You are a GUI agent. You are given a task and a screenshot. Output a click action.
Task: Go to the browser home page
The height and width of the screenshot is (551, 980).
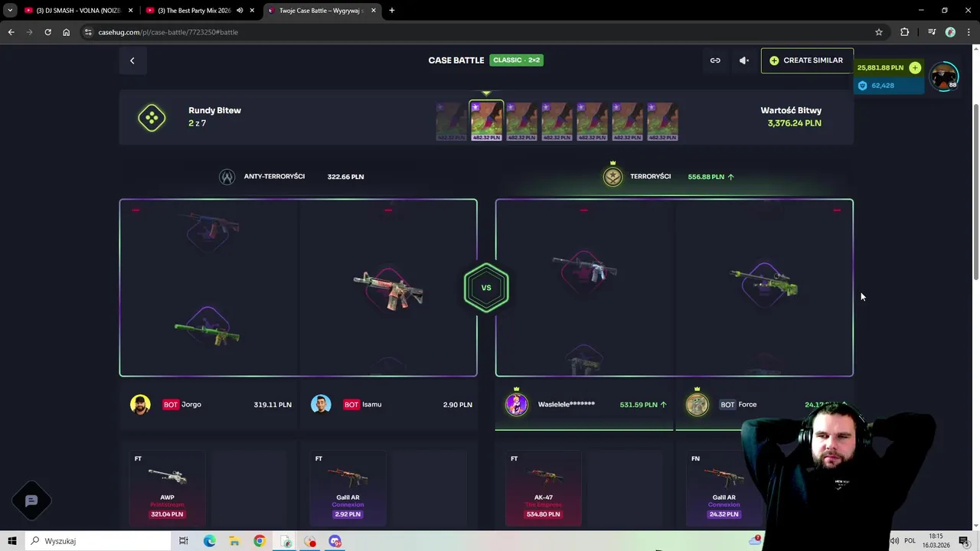pyautogui.click(x=66, y=32)
